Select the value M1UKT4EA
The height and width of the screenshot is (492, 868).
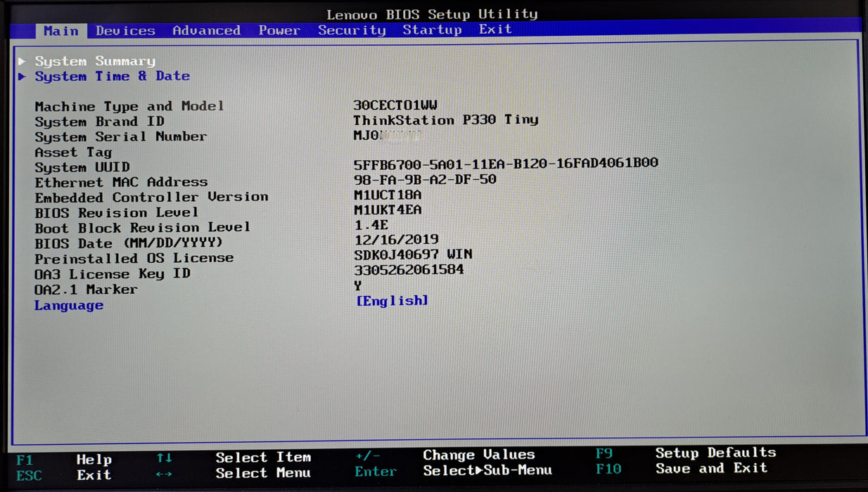tap(388, 209)
